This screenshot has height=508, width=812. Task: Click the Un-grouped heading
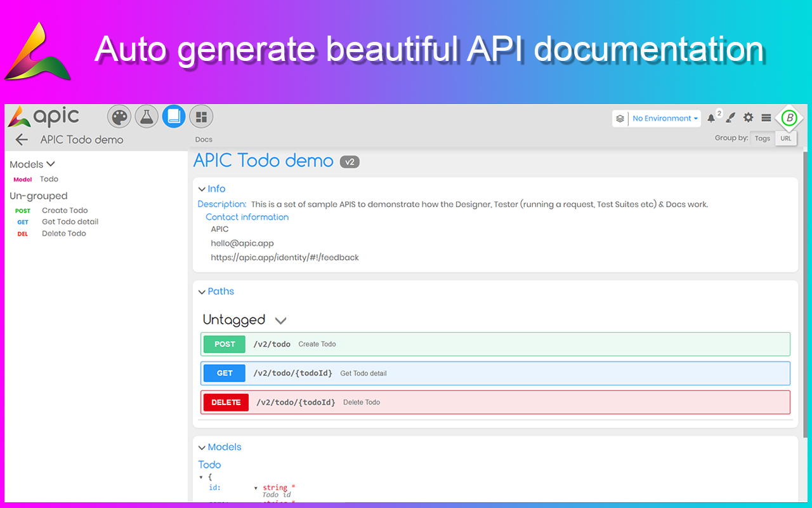click(39, 196)
